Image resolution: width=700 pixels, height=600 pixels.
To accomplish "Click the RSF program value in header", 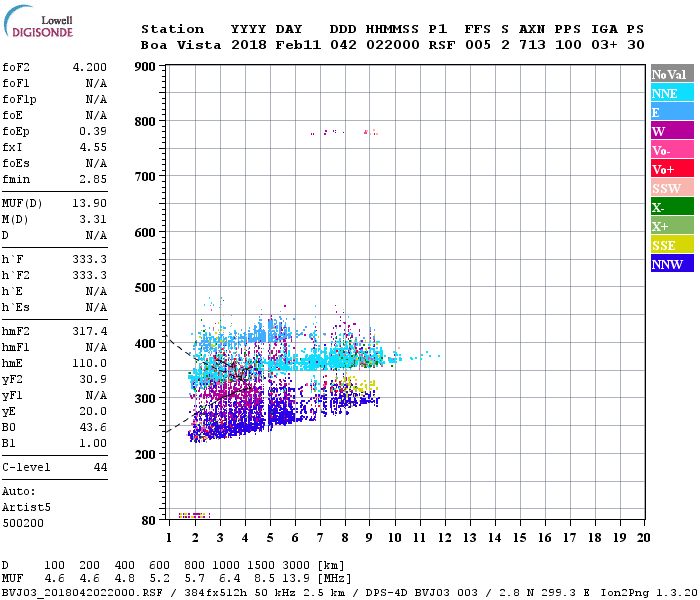I will tap(442, 45).
